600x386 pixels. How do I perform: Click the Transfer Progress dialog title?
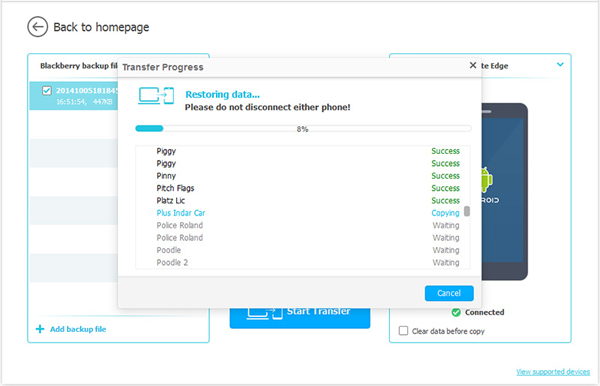point(163,67)
